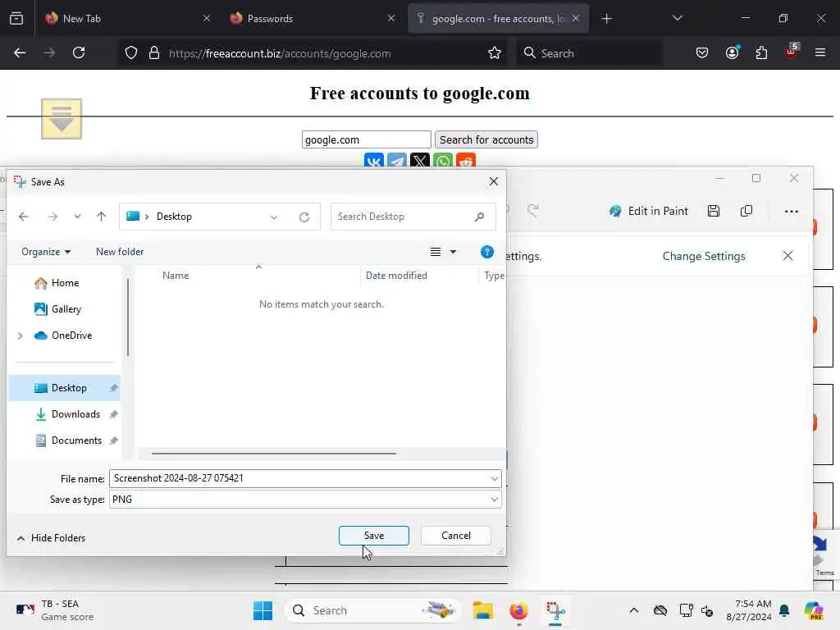The height and width of the screenshot is (630, 840).
Task: Click the Search Desktop field
Action: [413, 217]
